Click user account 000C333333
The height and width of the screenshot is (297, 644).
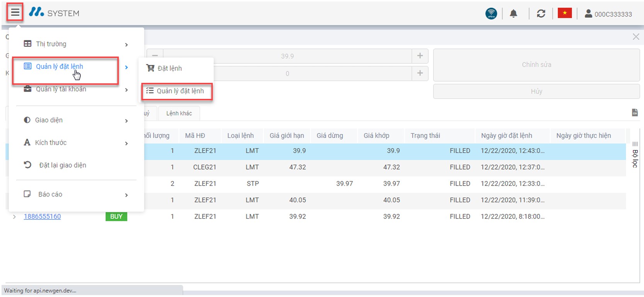608,14
